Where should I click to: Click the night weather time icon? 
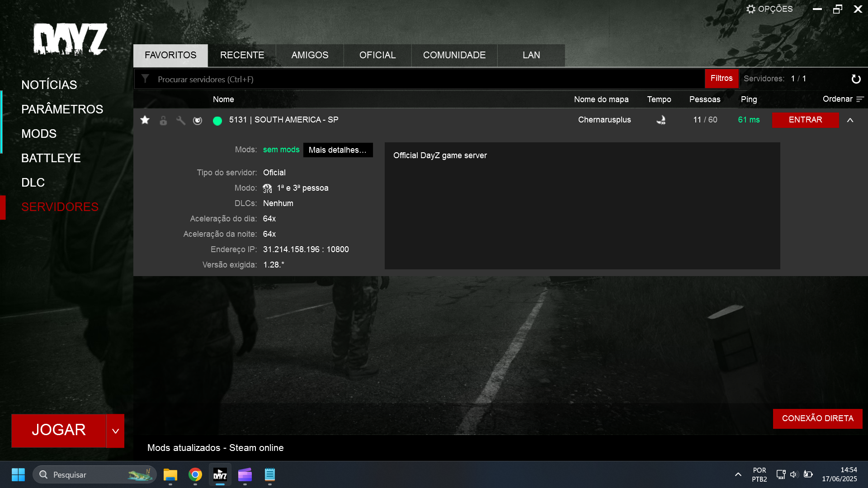661,120
